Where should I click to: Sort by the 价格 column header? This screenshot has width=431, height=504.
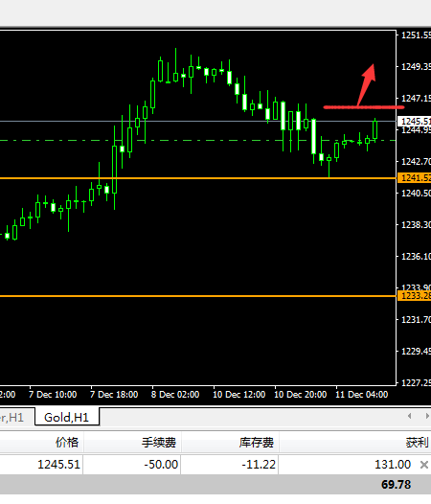tap(67, 443)
